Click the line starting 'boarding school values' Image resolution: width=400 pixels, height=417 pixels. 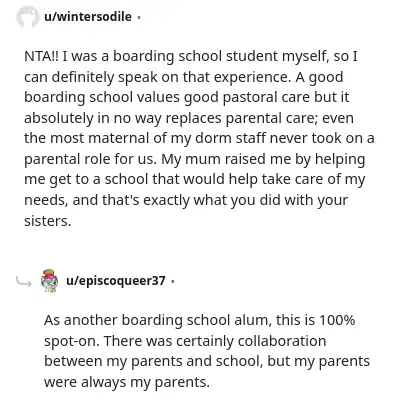[x=187, y=97]
